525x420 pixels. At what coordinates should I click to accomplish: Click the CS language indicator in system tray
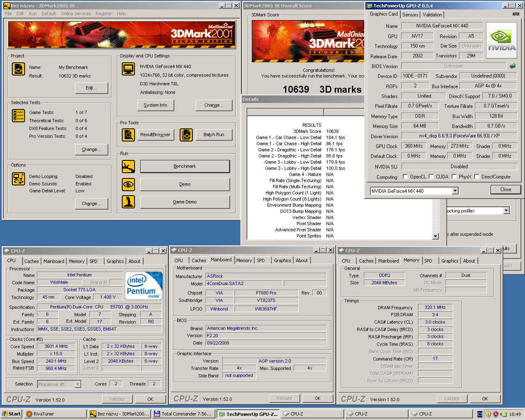pos(480,414)
